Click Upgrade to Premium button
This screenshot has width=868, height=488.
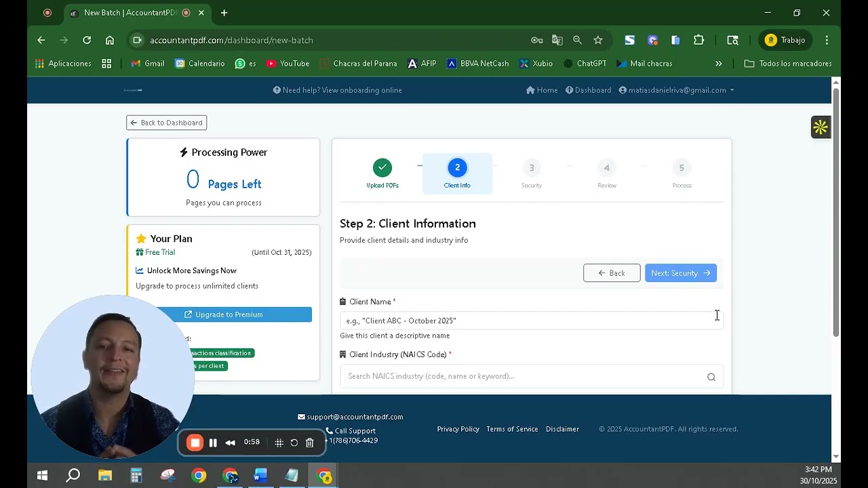223,314
